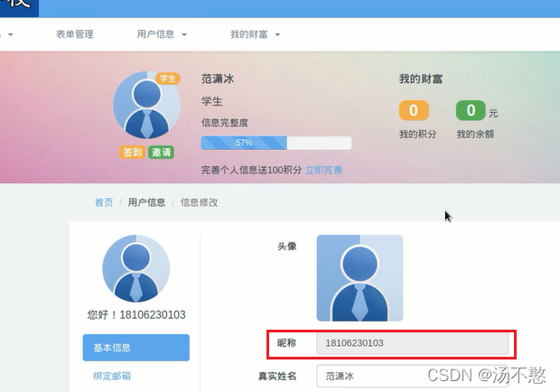The image size is (560, 392).
Task: Click the 我的财富 banner heading
Action: tap(421, 79)
